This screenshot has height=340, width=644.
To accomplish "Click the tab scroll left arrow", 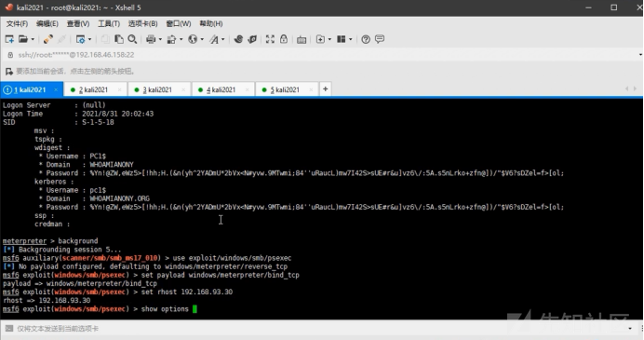I will click(626, 88).
